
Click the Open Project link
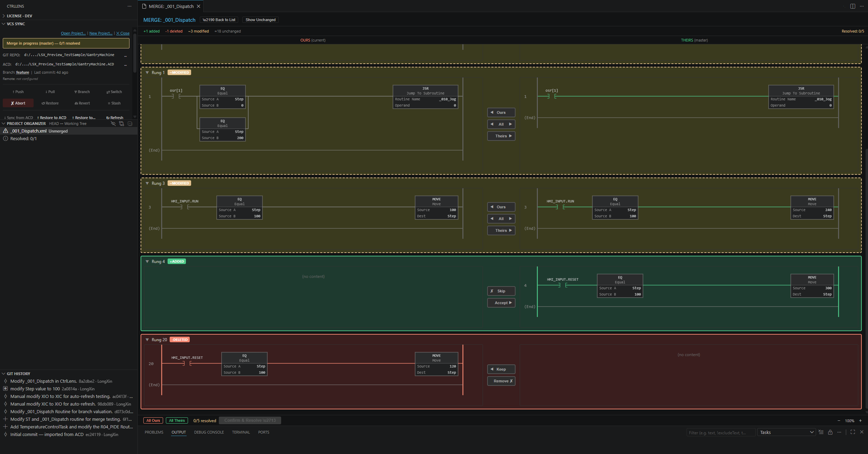73,33
